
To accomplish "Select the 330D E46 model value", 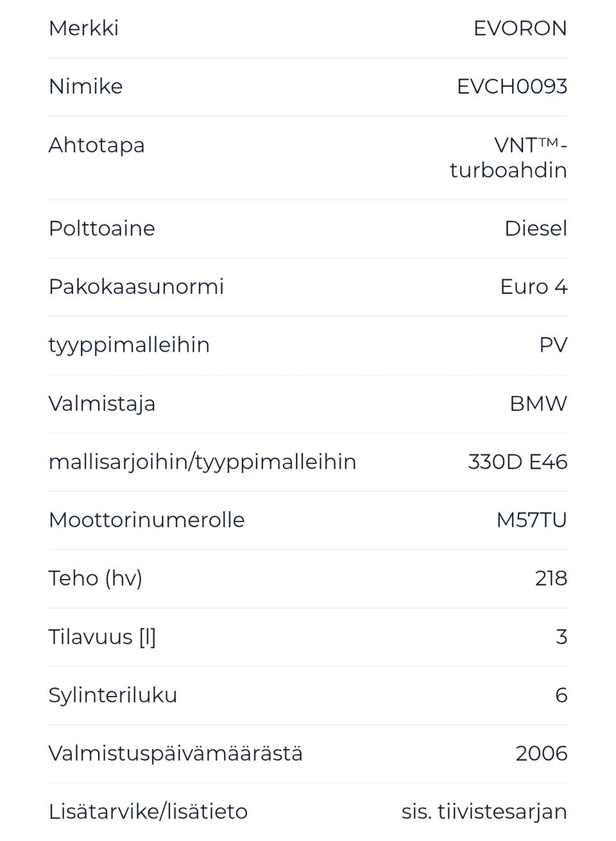I will coord(518,462).
